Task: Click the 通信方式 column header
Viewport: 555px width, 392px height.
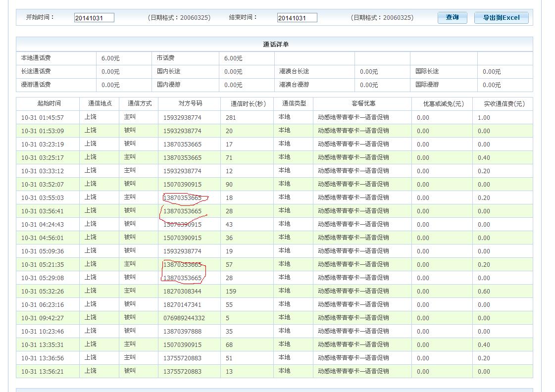Action: [139, 103]
